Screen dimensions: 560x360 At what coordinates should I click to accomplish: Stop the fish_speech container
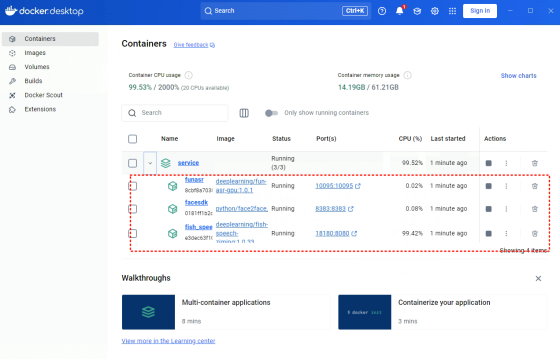489,234
